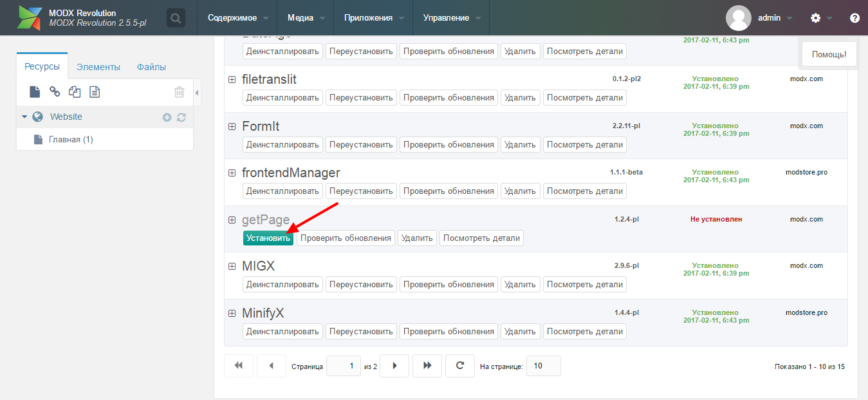868x400 pixels.
Task: Click the admin user avatar
Action: [x=738, y=18]
